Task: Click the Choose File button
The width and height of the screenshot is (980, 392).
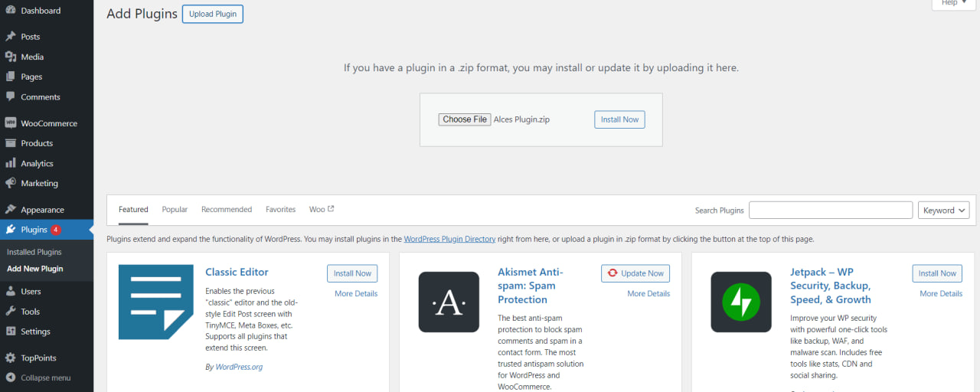Action: (464, 119)
